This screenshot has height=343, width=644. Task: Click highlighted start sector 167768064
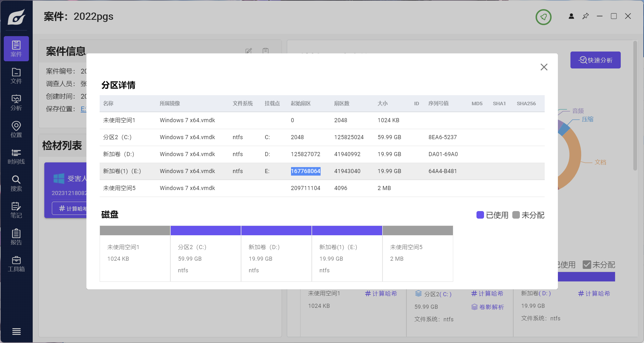click(x=305, y=171)
